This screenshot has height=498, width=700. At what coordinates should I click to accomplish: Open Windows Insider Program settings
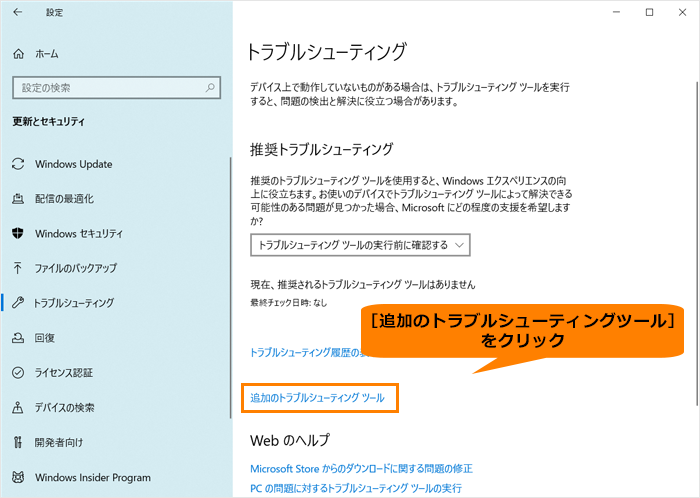tap(93, 477)
